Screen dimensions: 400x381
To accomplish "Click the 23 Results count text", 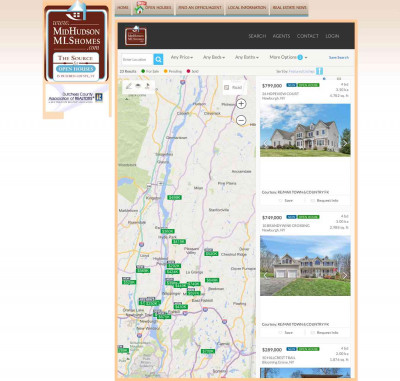I will coord(128,71).
